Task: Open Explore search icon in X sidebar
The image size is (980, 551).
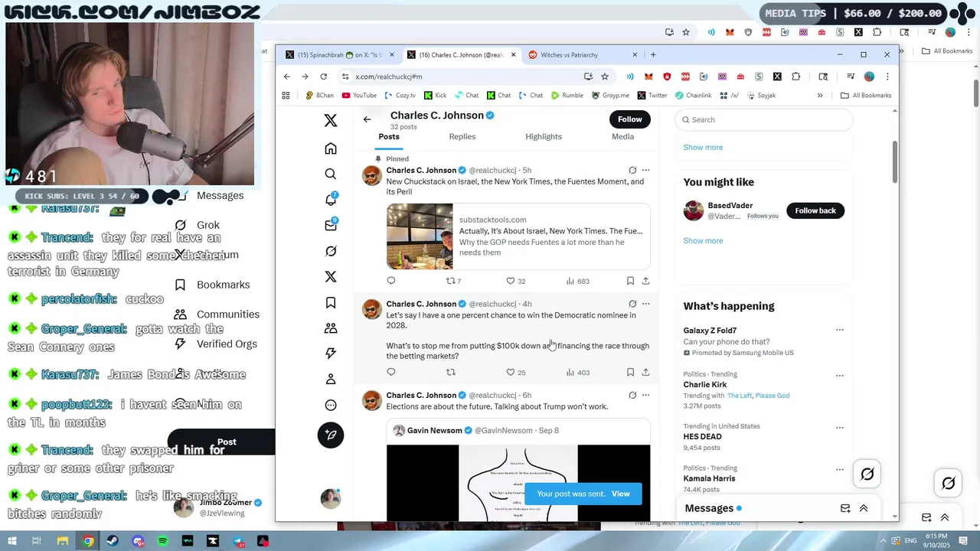Action: pyautogui.click(x=331, y=174)
